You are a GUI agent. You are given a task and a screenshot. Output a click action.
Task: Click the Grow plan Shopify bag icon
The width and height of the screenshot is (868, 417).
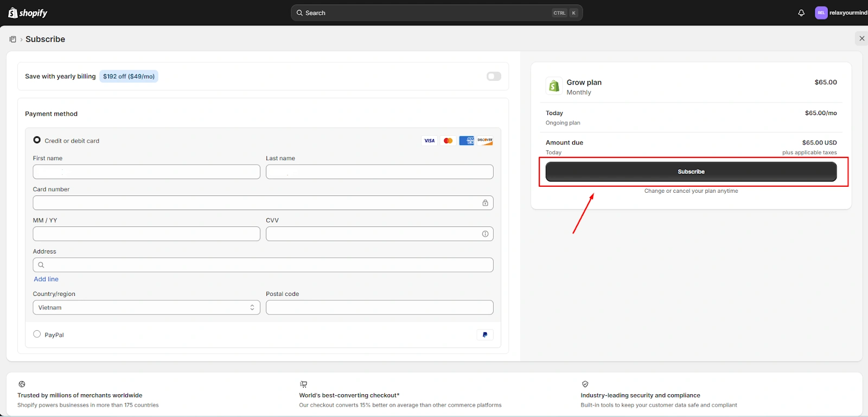(553, 86)
